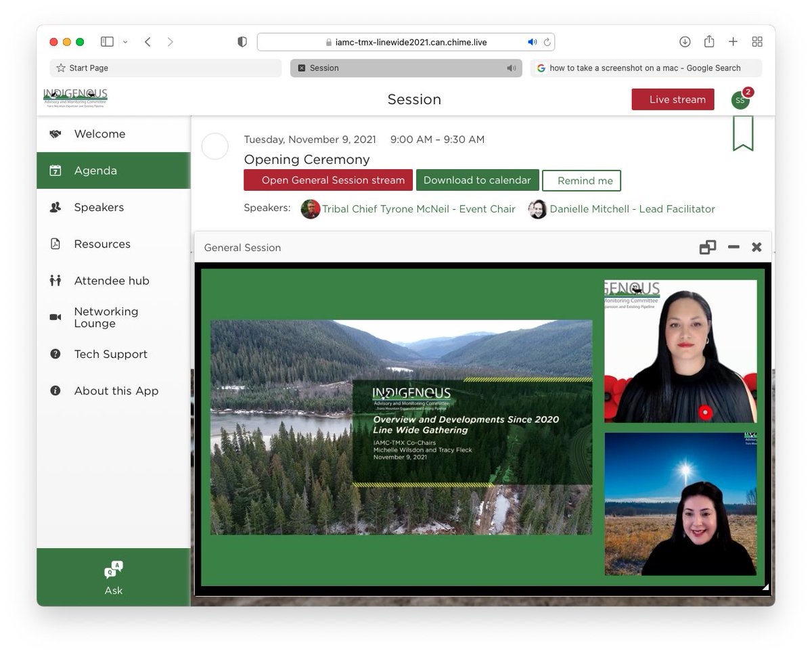Open the Welcome menu item
812x655 pixels.
pyautogui.click(x=114, y=134)
